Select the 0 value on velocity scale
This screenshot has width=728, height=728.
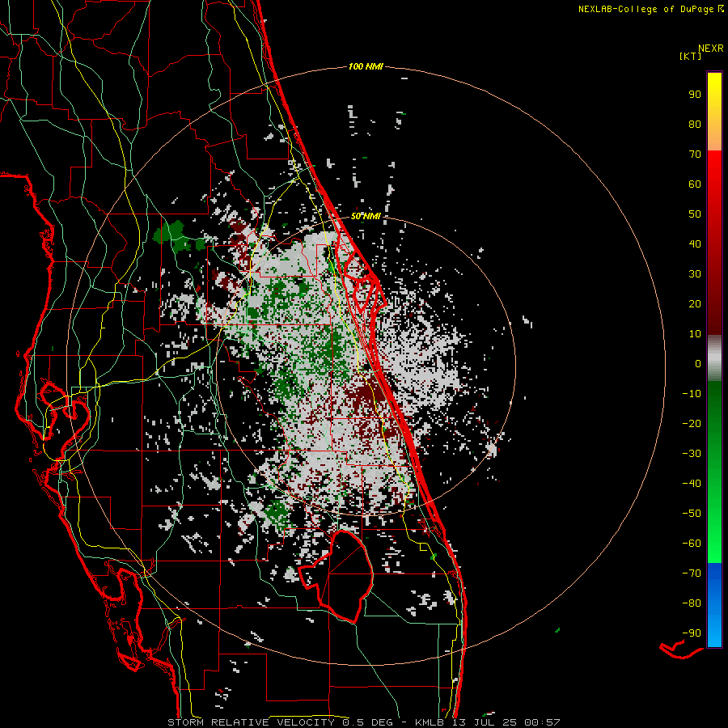pos(698,364)
